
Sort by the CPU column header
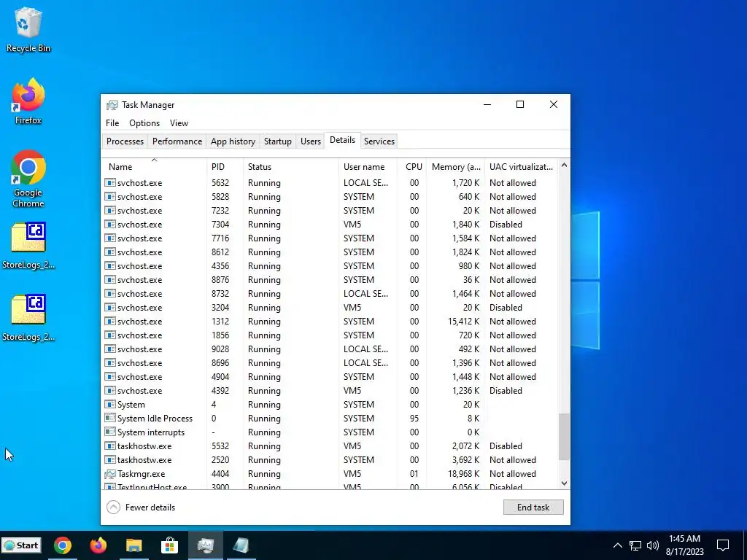click(412, 167)
